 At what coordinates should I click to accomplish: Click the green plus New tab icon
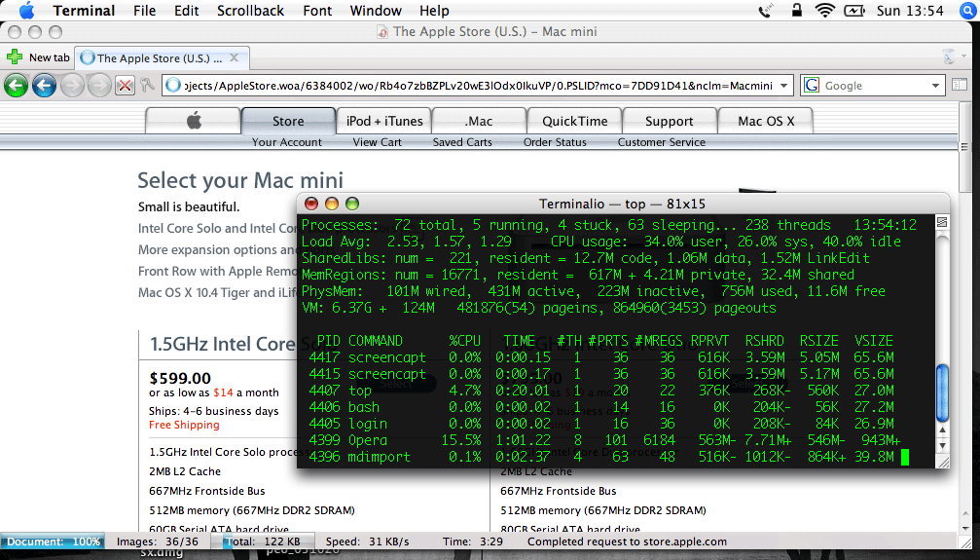click(x=15, y=57)
